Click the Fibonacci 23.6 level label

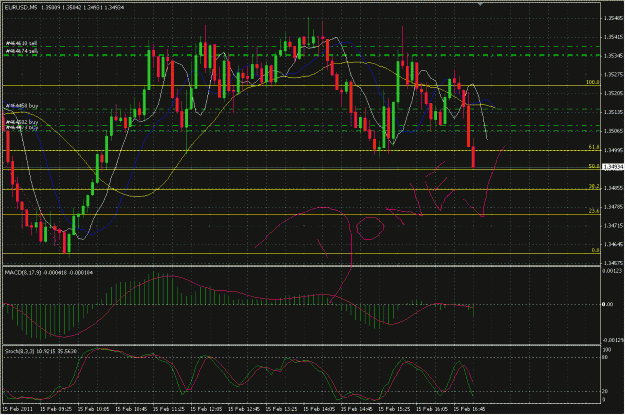594,211
